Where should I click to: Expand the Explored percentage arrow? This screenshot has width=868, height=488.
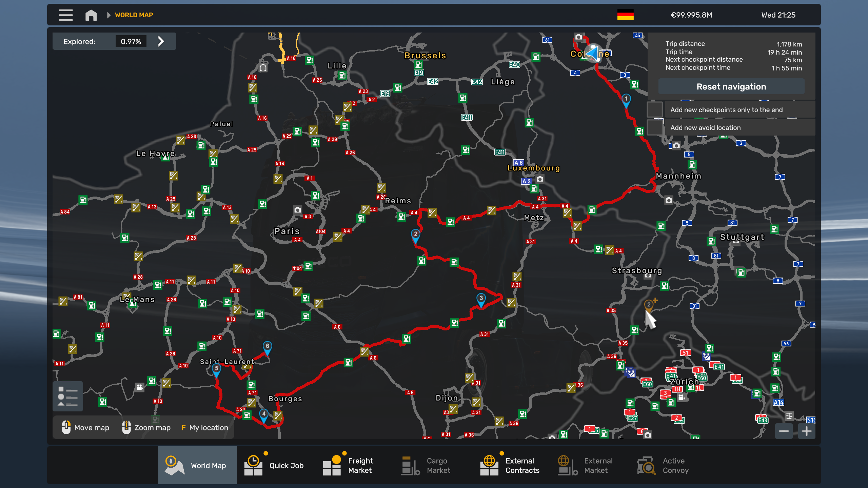(161, 41)
